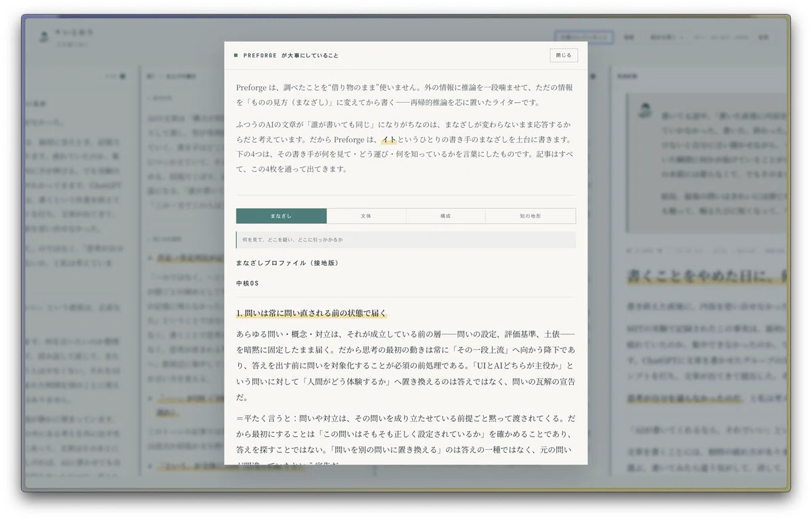812x520 pixels.
Task: Click the dialog title PREFORGE が大事にしていること
Action: [x=291, y=55]
